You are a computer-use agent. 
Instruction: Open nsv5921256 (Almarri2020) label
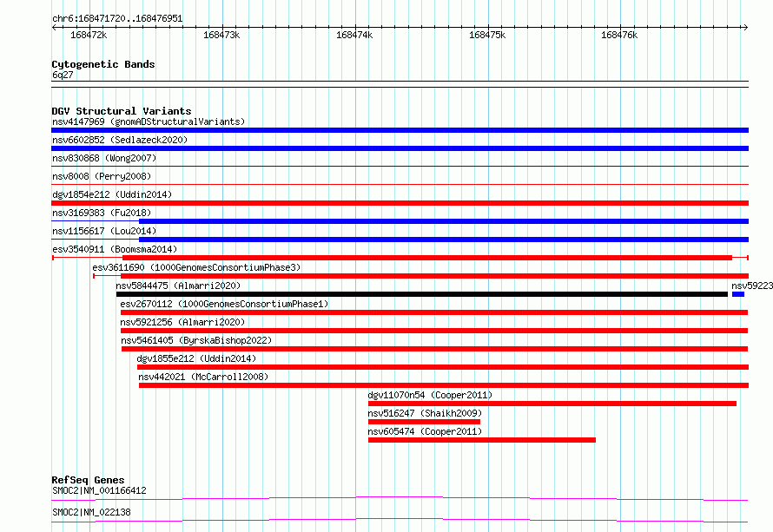coord(182,322)
